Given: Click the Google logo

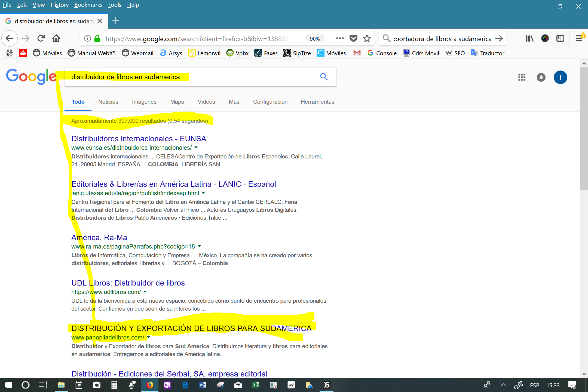Looking at the screenshot, I should 31,76.
